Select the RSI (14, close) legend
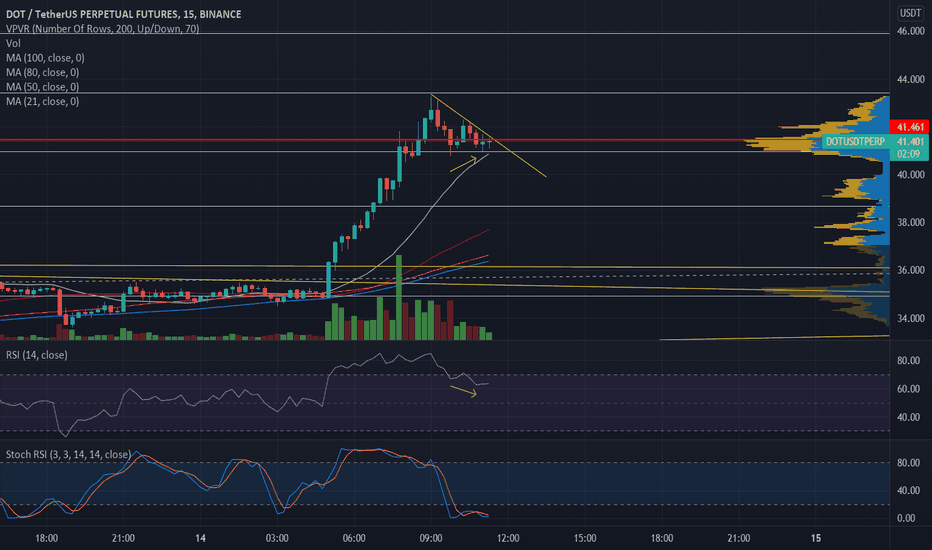932x550 pixels. pyautogui.click(x=36, y=355)
